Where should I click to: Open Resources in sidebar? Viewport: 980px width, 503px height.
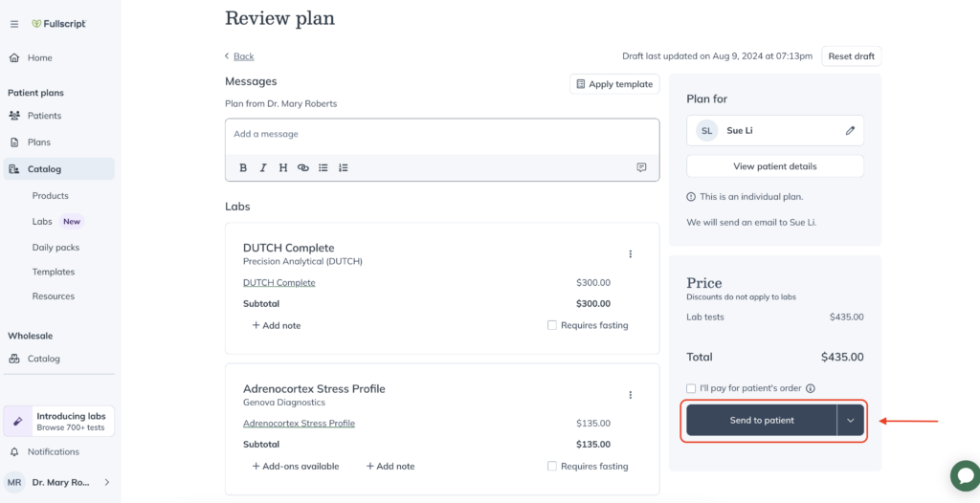click(x=54, y=296)
